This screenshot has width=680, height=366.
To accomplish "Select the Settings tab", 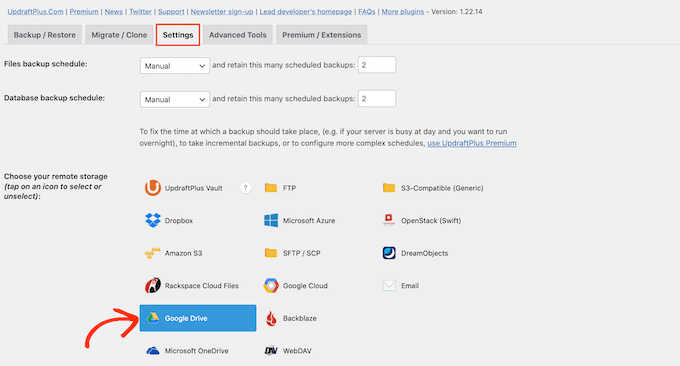I will pos(178,35).
